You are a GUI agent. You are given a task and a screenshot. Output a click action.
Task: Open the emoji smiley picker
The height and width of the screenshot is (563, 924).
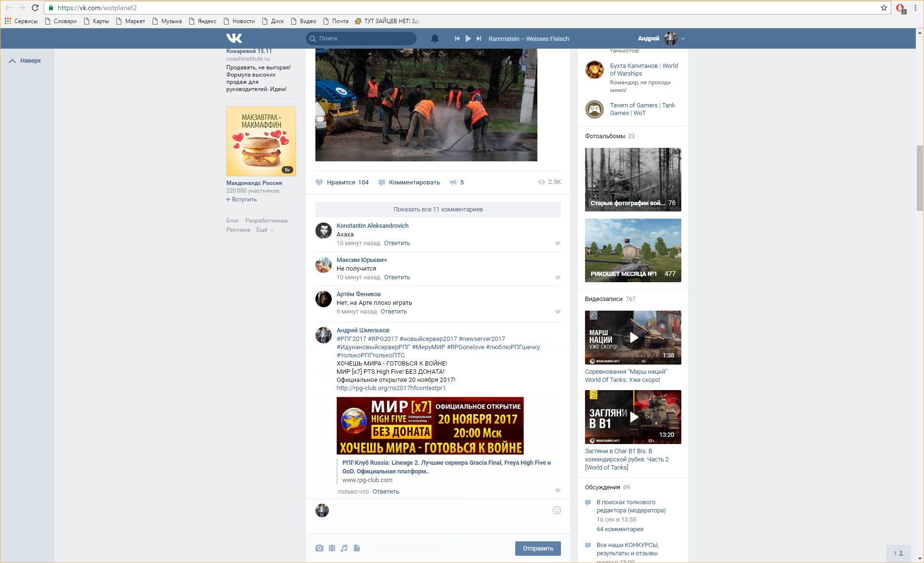click(x=557, y=511)
